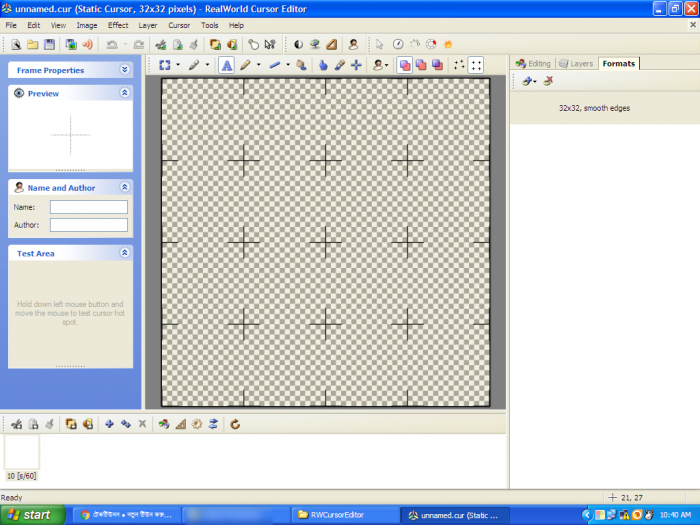Click the RGB color balls icon in frames toolbar
Screen dimensions: 700x525
point(164,424)
